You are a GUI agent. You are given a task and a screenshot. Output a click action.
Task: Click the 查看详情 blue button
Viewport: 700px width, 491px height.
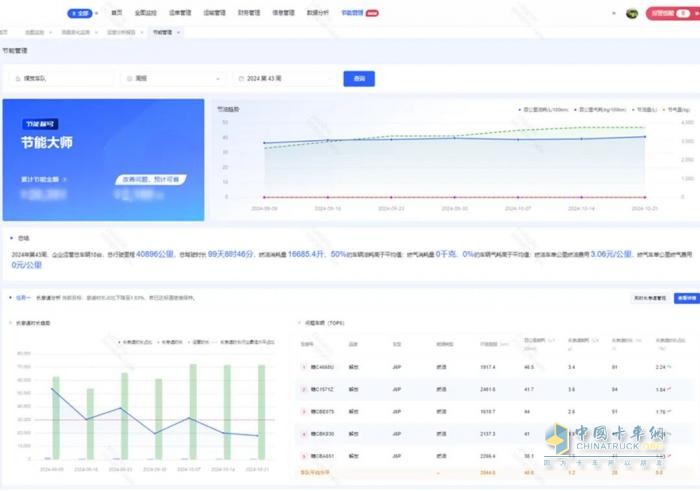click(x=686, y=298)
